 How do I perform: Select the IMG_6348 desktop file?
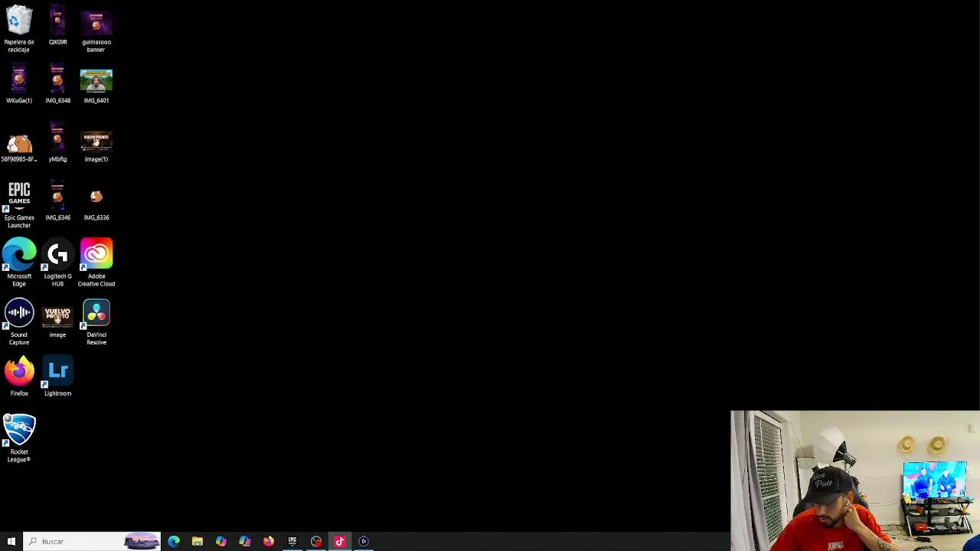point(57,84)
